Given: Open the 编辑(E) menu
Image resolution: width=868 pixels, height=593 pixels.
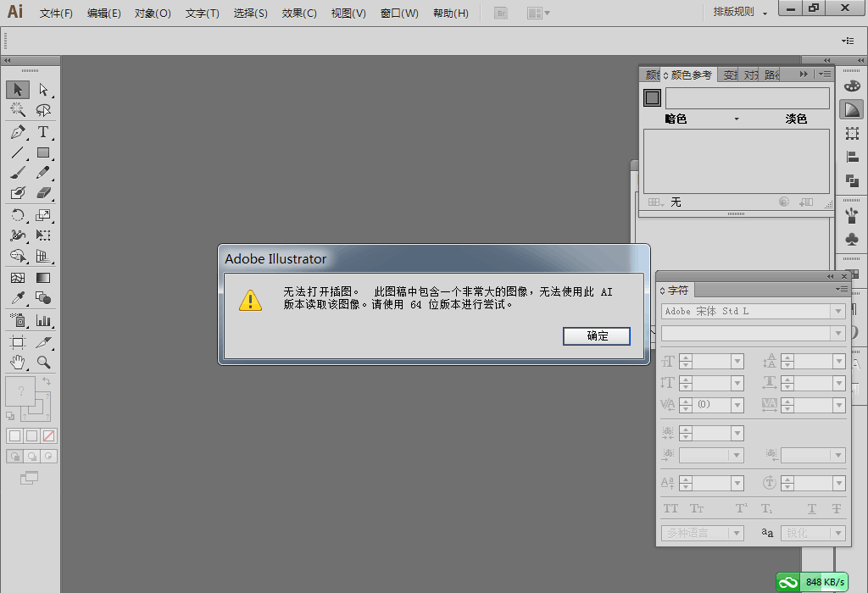Looking at the screenshot, I should 104,14.
